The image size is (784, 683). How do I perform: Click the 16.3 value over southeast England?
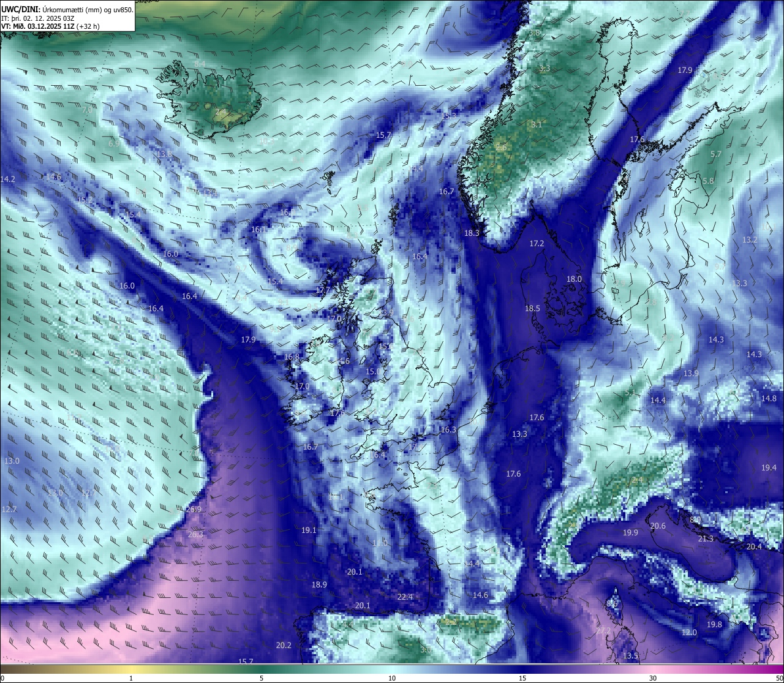pyautogui.click(x=448, y=430)
